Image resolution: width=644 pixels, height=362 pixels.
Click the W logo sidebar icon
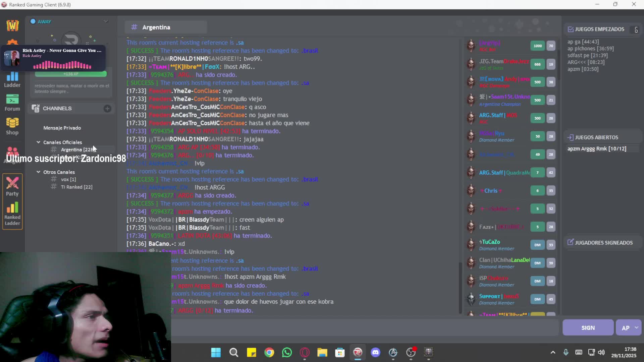(x=12, y=25)
